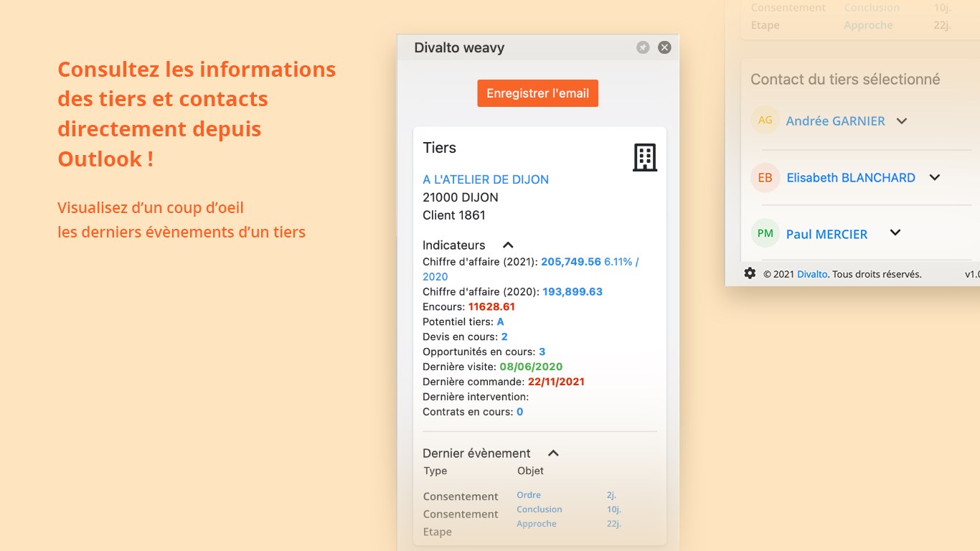Expand Paul MERCIER contact details
This screenshot has height=551, width=980.
[x=895, y=232]
